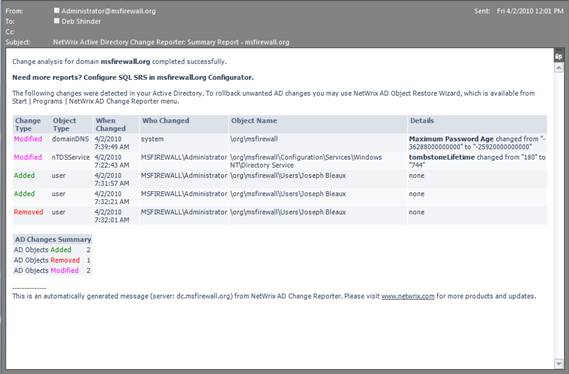Click Joseph Bleaux path in Removed row
Viewport: 569px width, 374px height.
(288, 212)
